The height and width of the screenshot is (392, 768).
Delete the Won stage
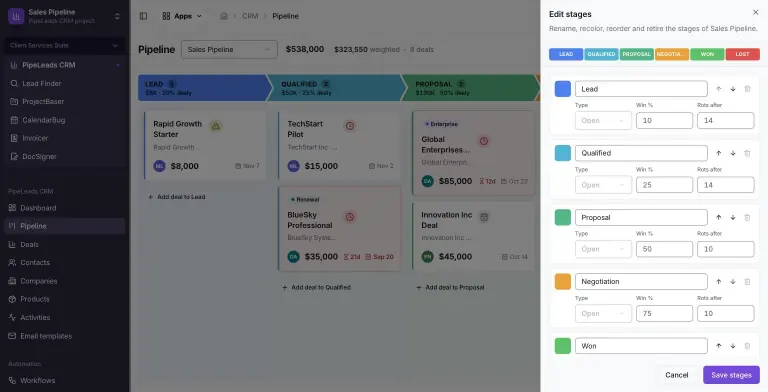pos(747,346)
